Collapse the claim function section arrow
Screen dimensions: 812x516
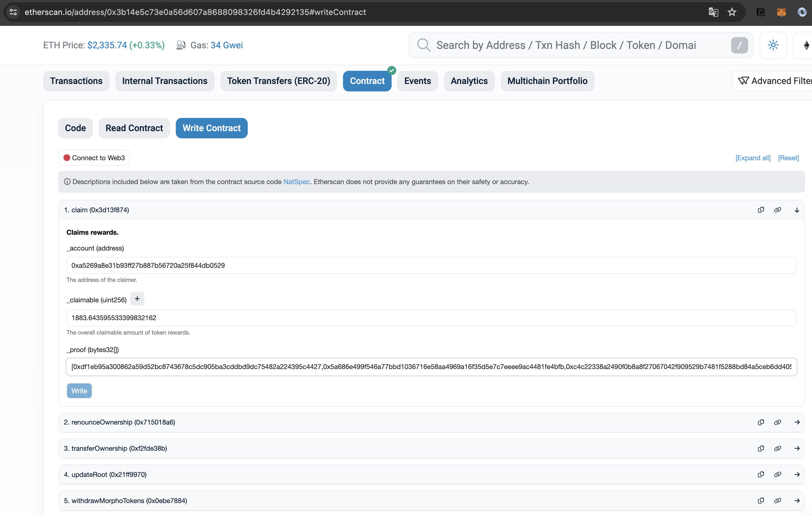click(797, 210)
